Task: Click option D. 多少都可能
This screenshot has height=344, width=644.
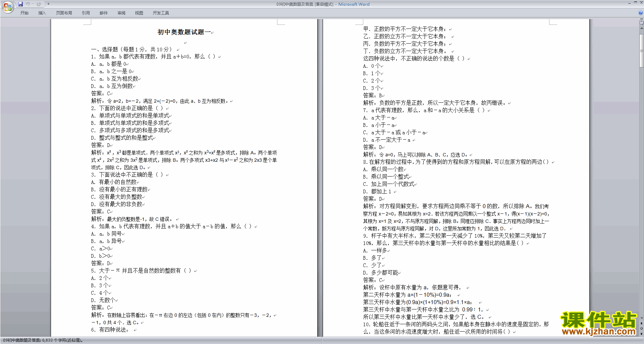Action: (380, 273)
